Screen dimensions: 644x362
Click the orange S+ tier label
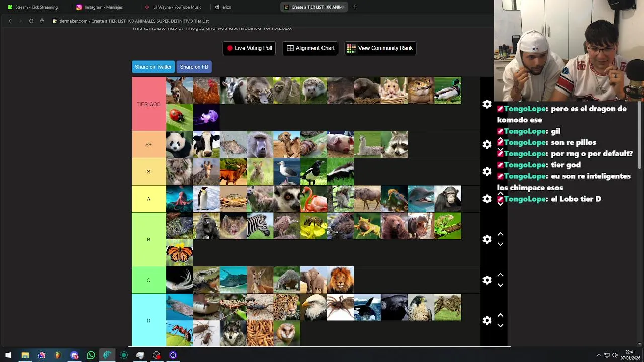pos(148,145)
